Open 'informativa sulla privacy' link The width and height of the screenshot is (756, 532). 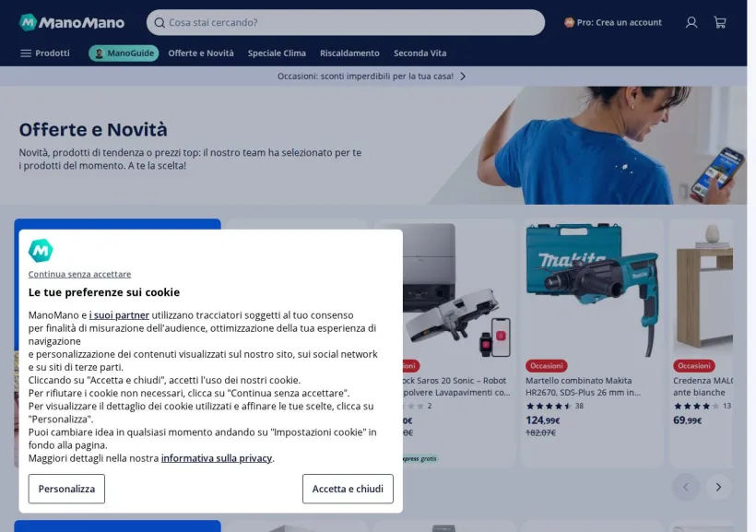[217, 457]
